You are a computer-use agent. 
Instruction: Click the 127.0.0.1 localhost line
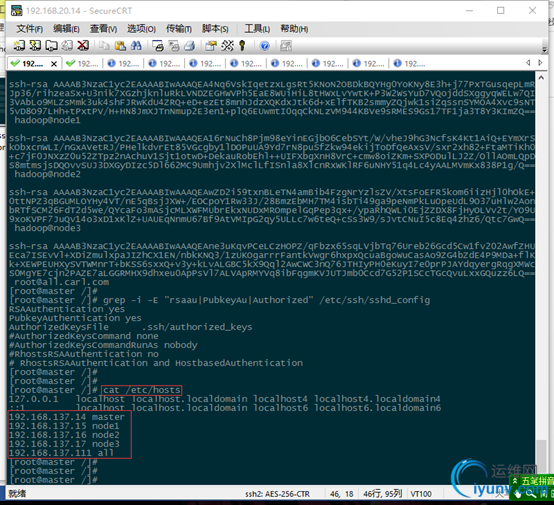click(225, 399)
